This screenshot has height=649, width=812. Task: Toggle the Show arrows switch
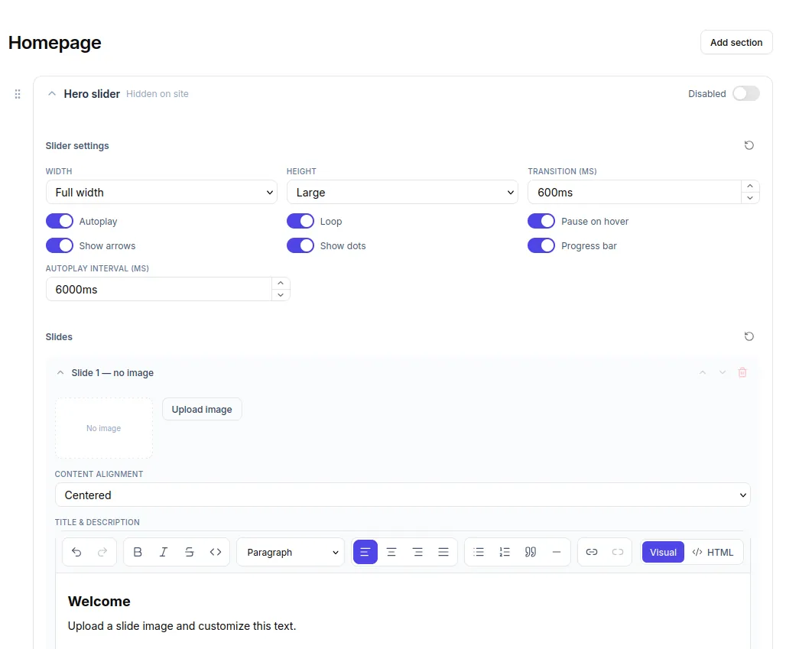point(60,246)
